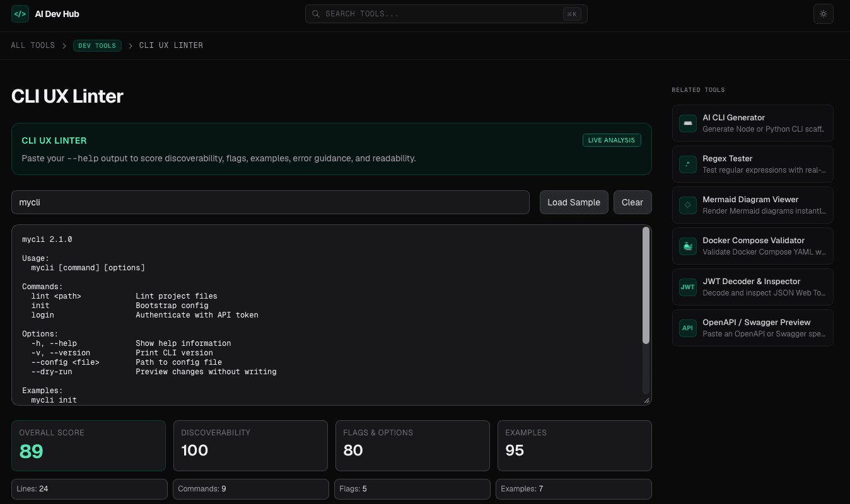Open the DEV TOOLS breadcrumb category

[x=97, y=45]
